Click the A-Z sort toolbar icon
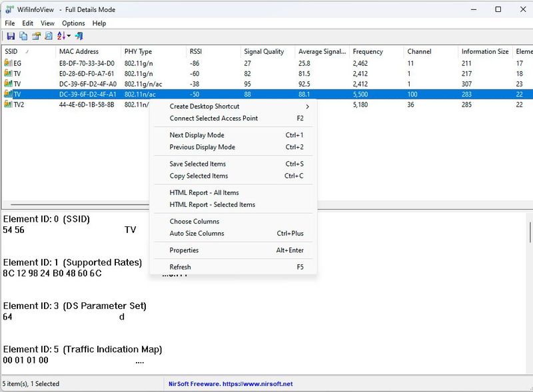 pyautogui.click(x=61, y=36)
